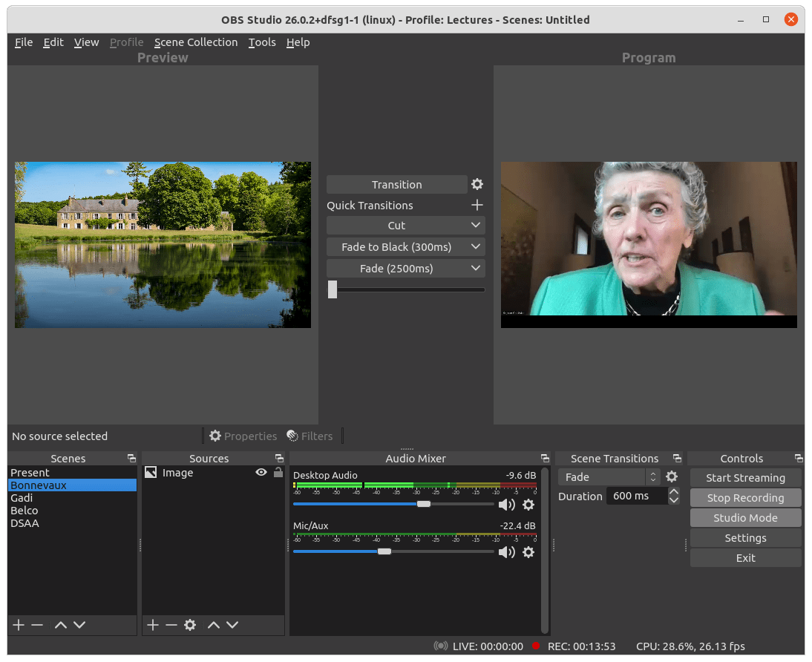Open the Edit menu
This screenshot has width=812, height=662.
(x=53, y=42)
